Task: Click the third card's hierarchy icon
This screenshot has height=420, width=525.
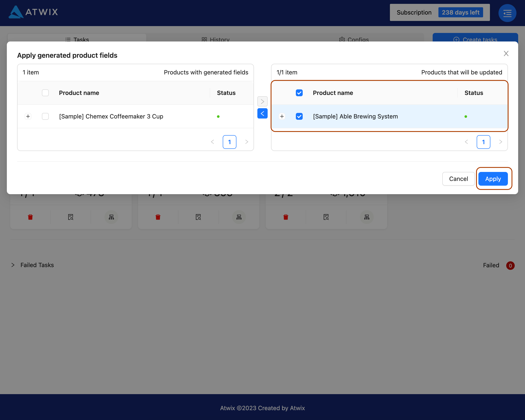Action: pos(366,217)
